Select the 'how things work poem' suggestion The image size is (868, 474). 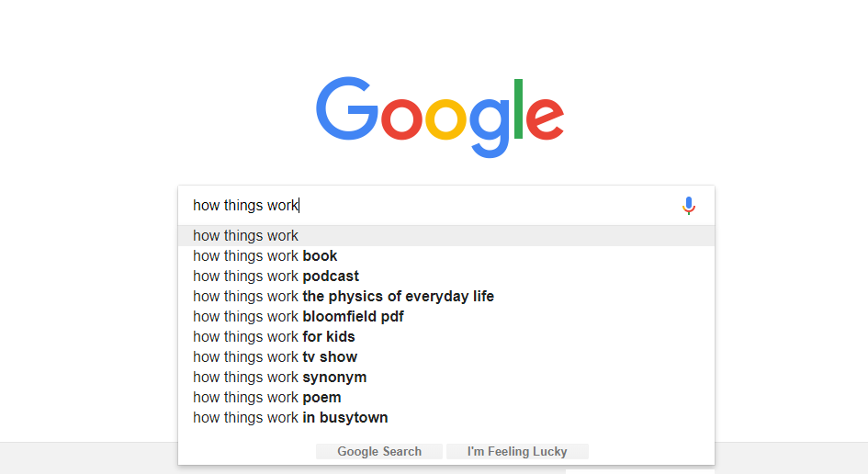(x=267, y=398)
